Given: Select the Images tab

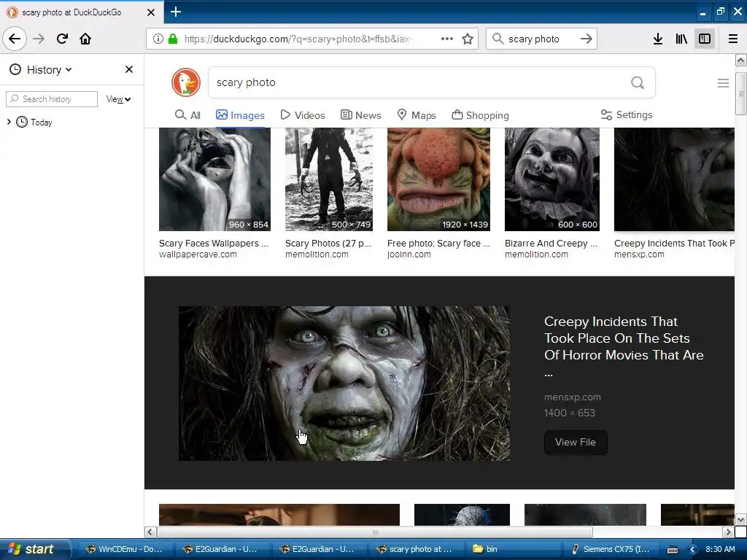Looking at the screenshot, I should pyautogui.click(x=240, y=115).
